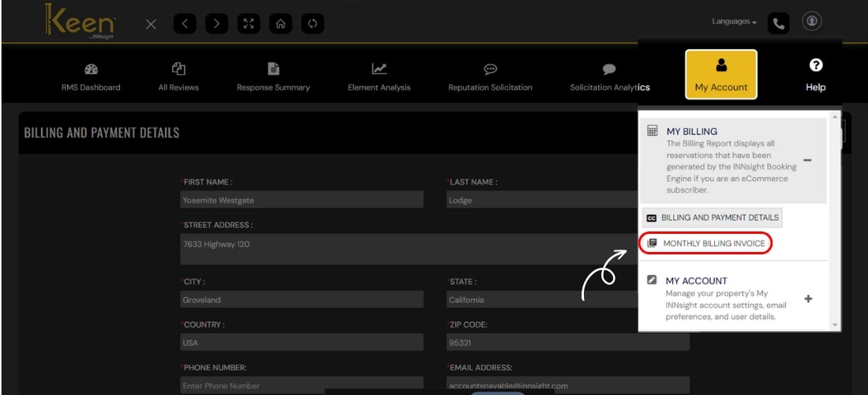The image size is (868, 395).
Task: Open the Help menu
Action: click(x=815, y=75)
